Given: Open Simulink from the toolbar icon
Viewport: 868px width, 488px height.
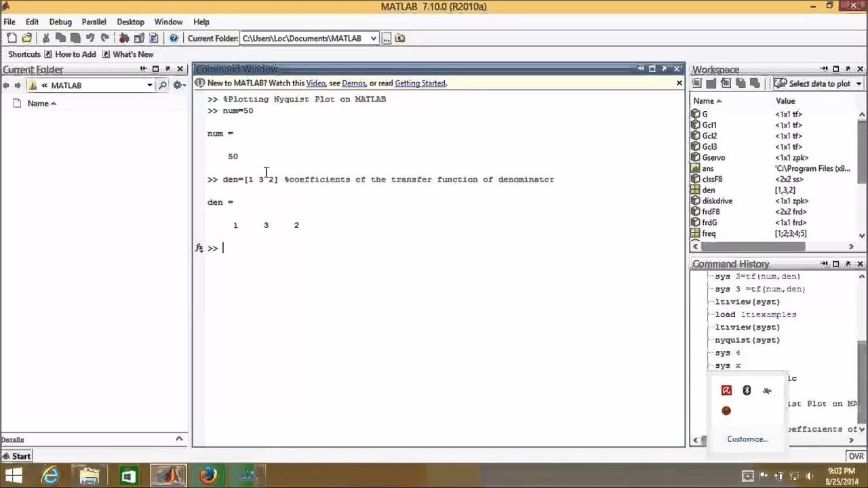Looking at the screenshot, I should tap(124, 39).
